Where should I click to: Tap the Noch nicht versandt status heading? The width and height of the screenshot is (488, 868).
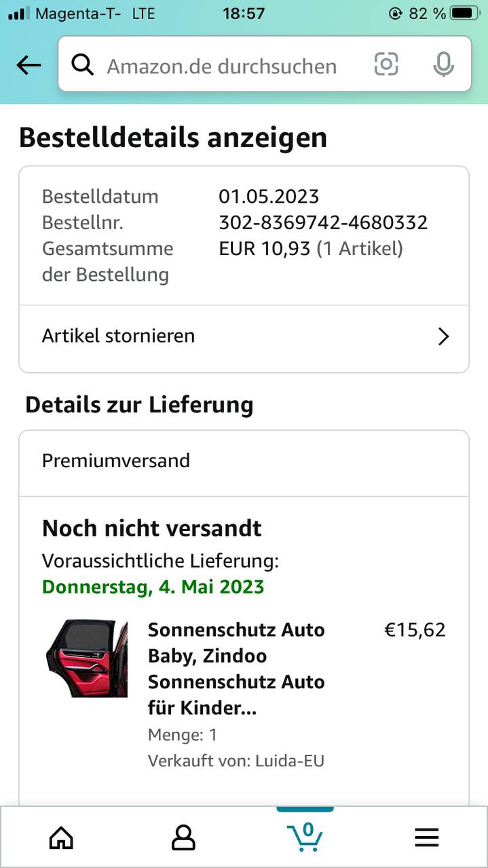click(152, 528)
